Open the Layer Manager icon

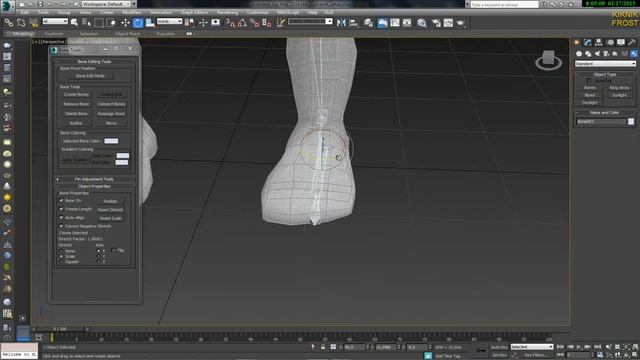click(368, 23)
